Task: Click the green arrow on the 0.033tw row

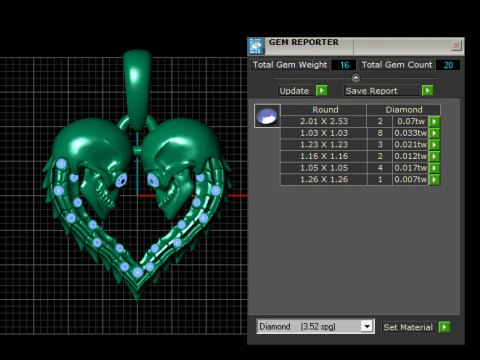Action: 434,133
